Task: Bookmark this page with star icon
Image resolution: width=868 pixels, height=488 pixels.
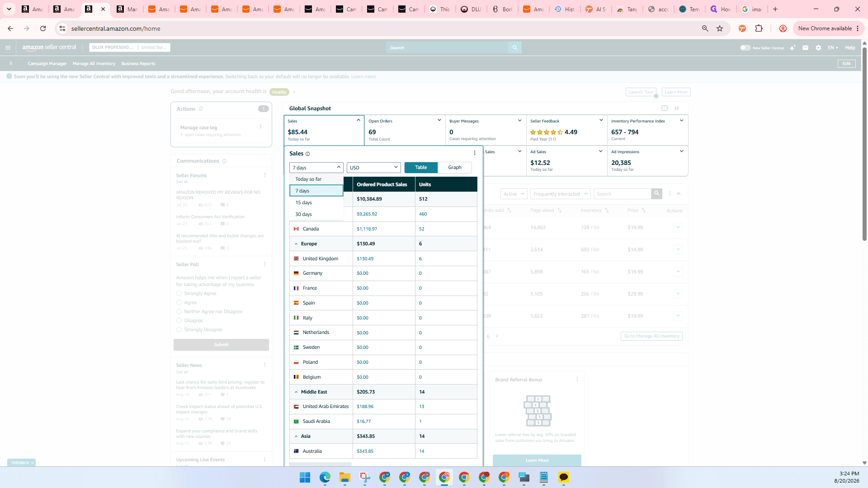Action: point(720,28)
